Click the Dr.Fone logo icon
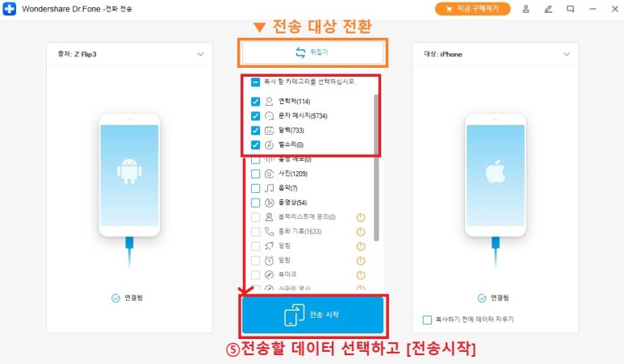This screenshot has height=364, width=624. click(x=9, y=9)
